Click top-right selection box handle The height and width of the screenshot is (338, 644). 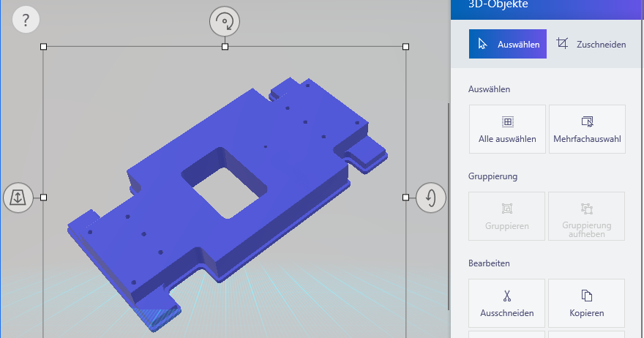405,47
